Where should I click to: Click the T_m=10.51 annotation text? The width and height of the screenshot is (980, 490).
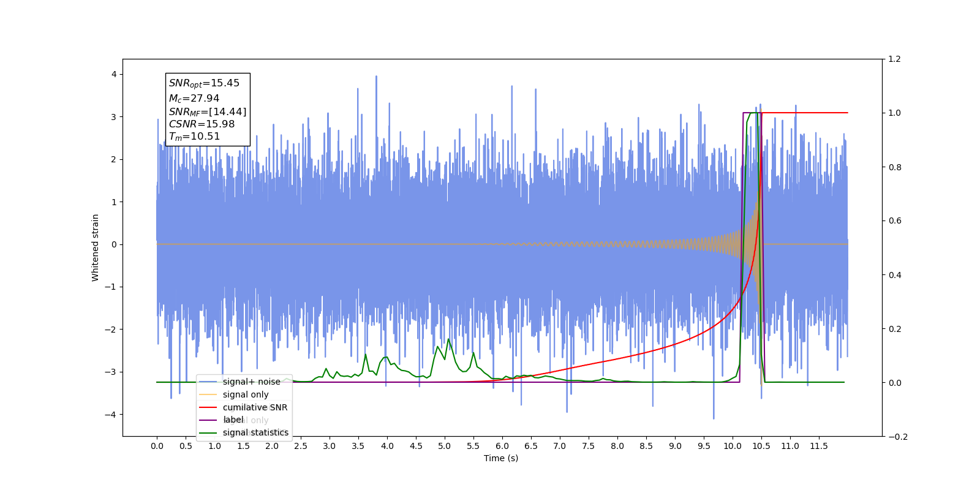(194, 137)
